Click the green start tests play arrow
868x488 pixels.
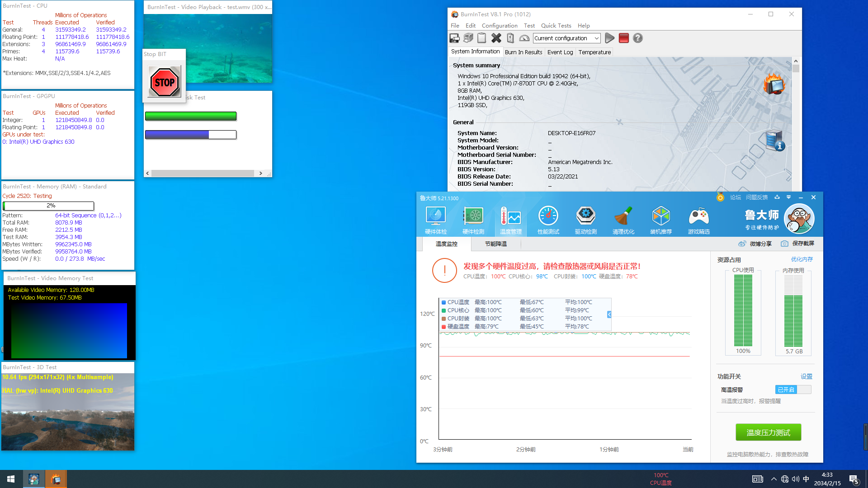pos(609,38)
